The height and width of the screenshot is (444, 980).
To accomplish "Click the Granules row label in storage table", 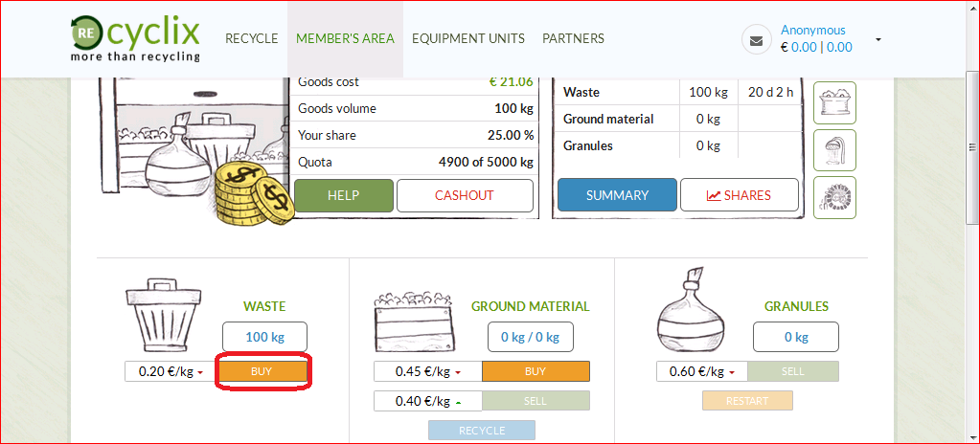I will (x=588, y=146).
